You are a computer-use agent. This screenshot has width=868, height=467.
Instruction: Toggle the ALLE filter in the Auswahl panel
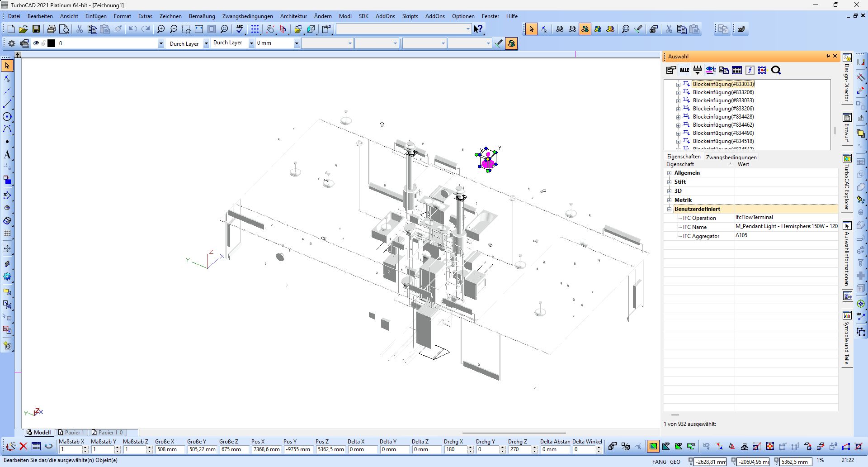[684, 70]
